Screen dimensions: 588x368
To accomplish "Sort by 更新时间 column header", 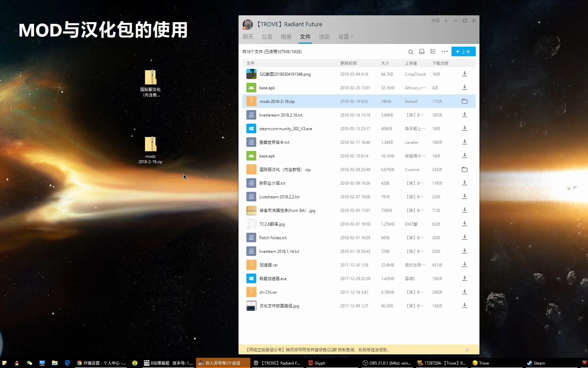I will [x=348, y=63].
